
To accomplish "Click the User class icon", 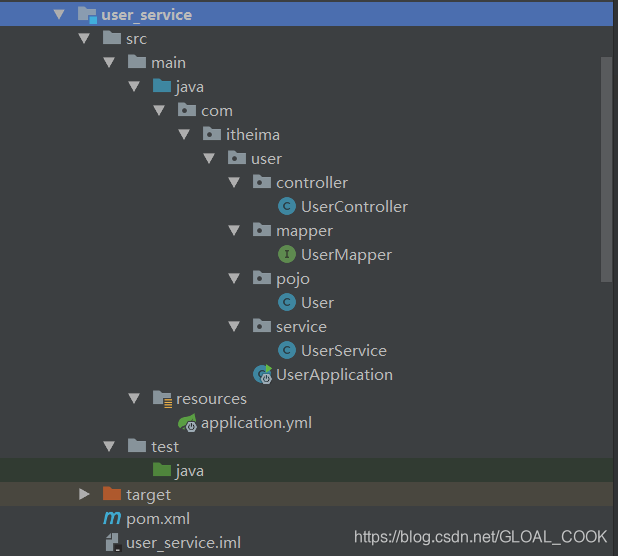I will coord(287,302).
